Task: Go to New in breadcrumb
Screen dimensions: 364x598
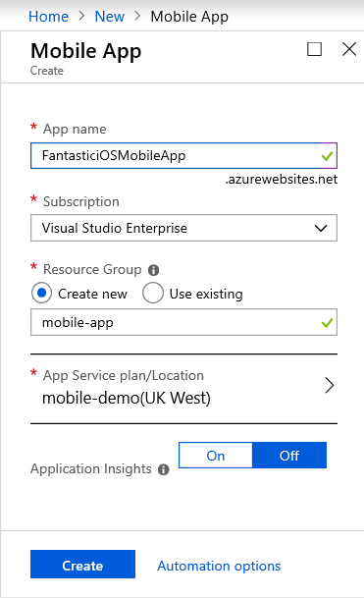Action: tap(109, 17)
